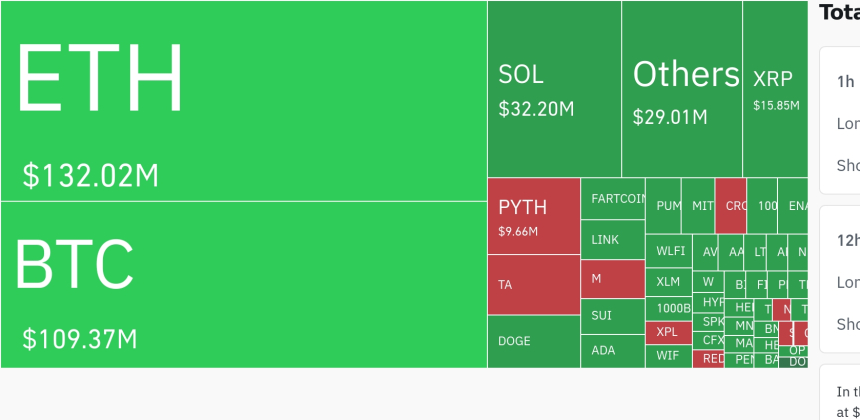Click the Others $29.01M tile
Screen dimensions: 860x420
point(681,89)
